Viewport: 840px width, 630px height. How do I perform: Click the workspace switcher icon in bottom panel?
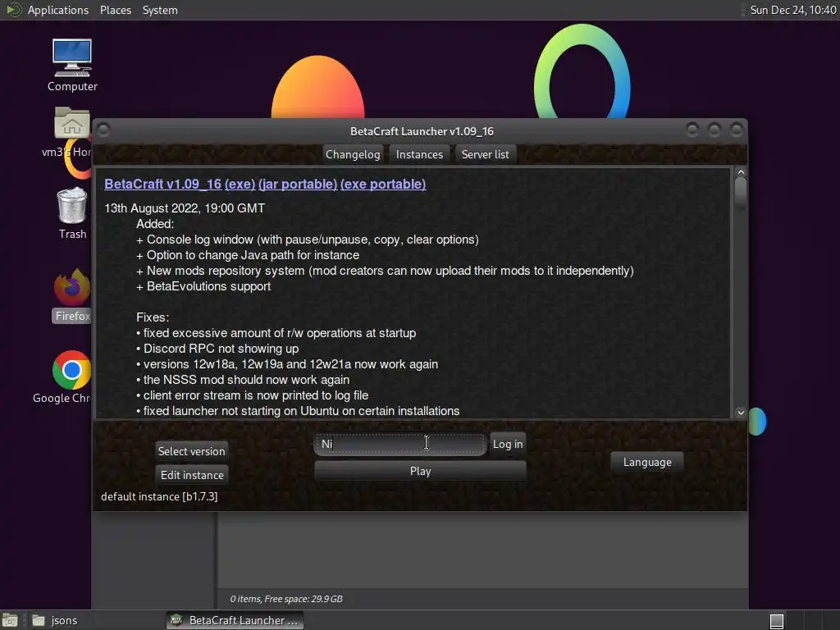pos(777,621)
